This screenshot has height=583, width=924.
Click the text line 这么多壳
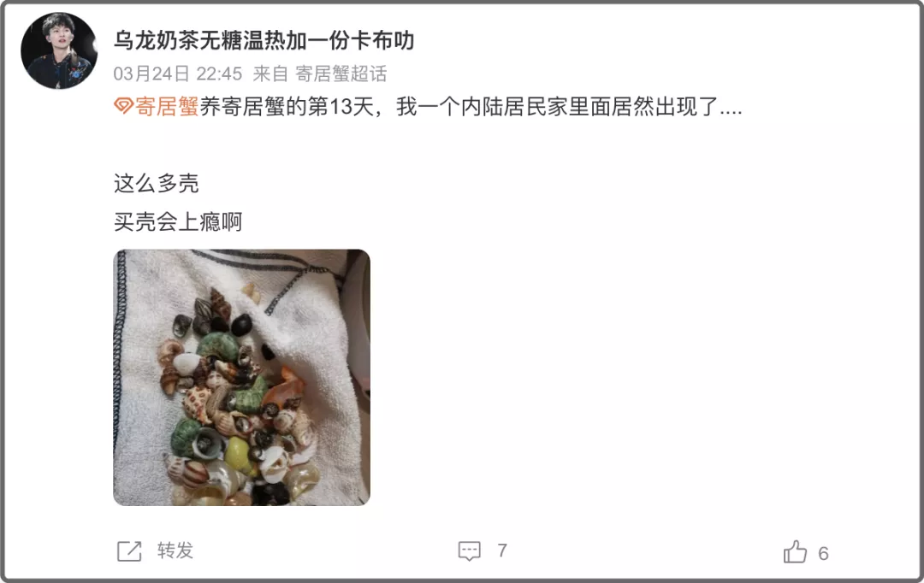157,183
